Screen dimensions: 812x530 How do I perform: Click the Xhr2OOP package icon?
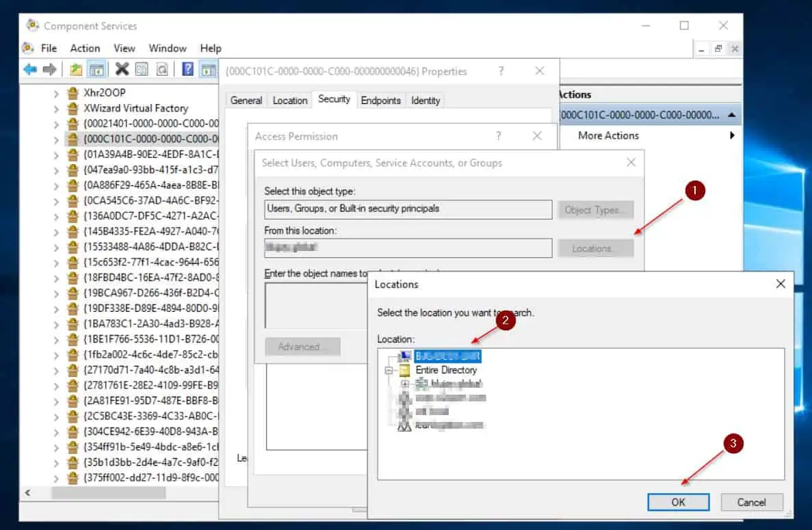73,92
